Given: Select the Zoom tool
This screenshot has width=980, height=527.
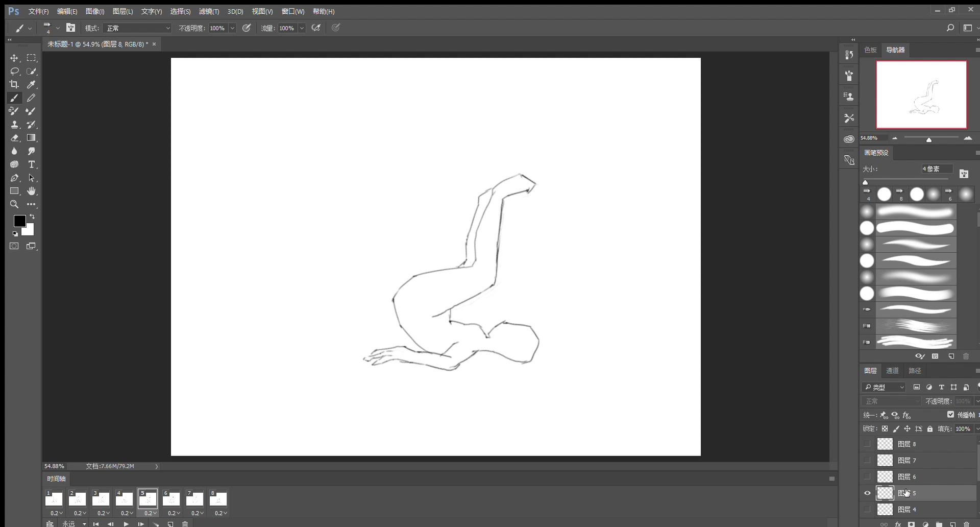Looking at the screenshot, I should (14, 204).
